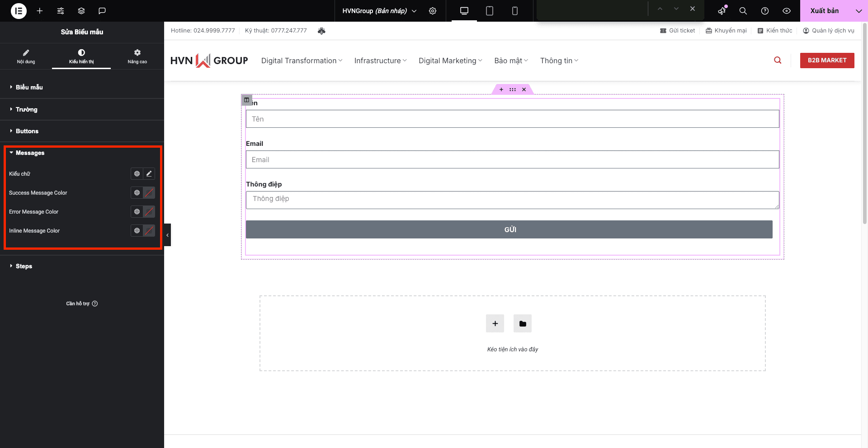
Task: Click the Xuất bản publish button
Action: click(x=824, y=11)
